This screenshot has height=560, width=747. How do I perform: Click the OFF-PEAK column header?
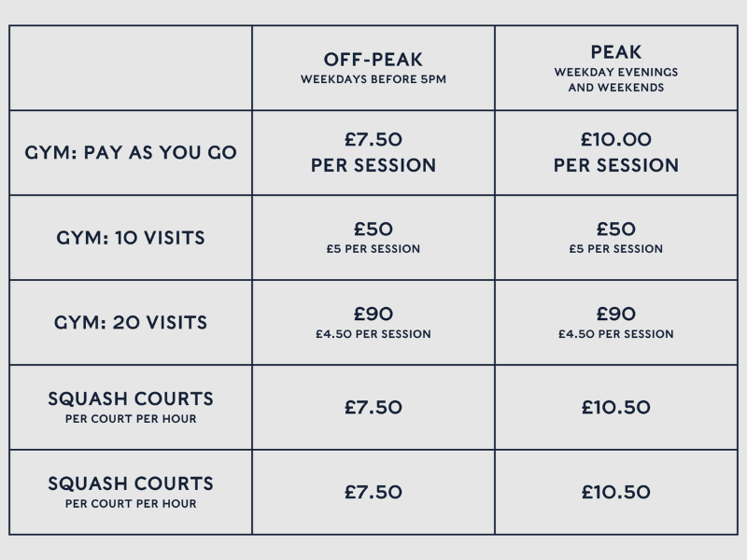tap(373, 60)
